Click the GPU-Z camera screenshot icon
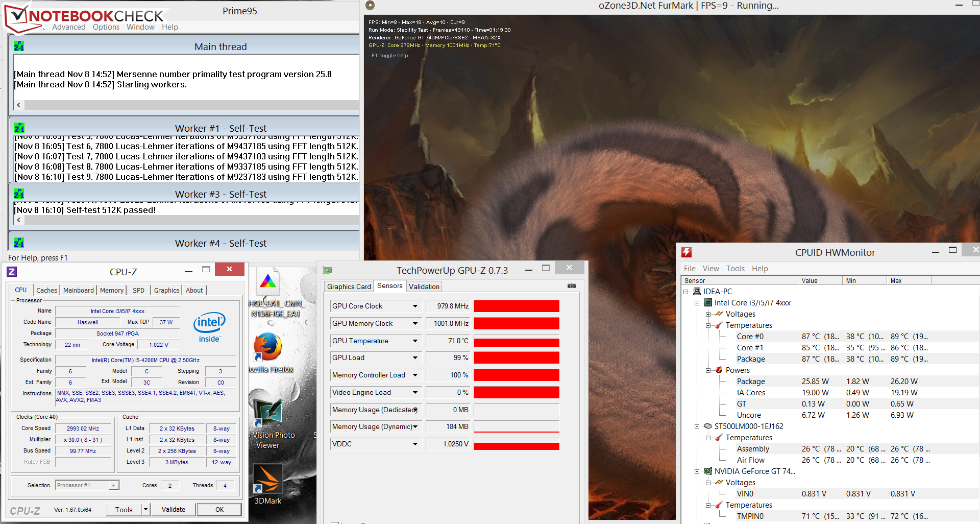 572,286
